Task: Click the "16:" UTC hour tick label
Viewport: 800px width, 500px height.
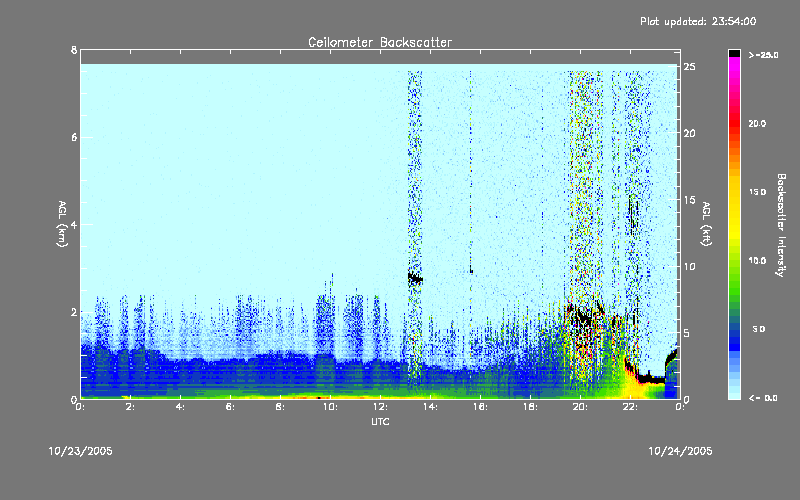Action: point(480,407)
